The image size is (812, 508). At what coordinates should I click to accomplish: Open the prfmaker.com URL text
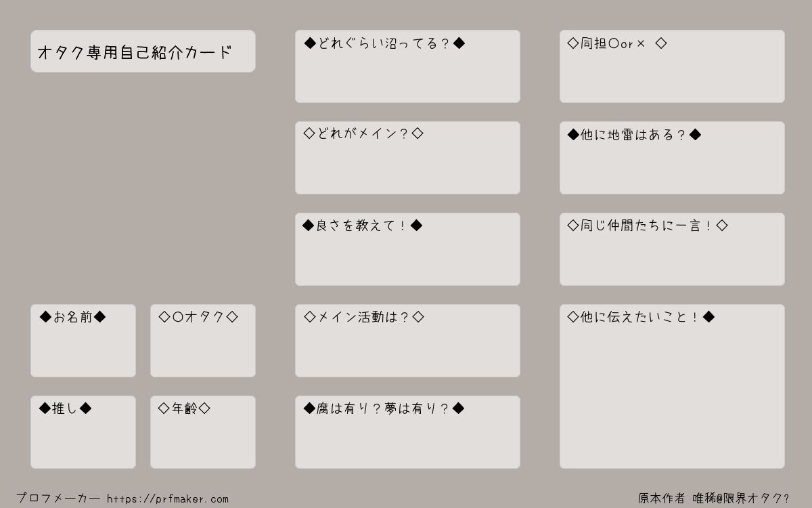click(168, 499)
